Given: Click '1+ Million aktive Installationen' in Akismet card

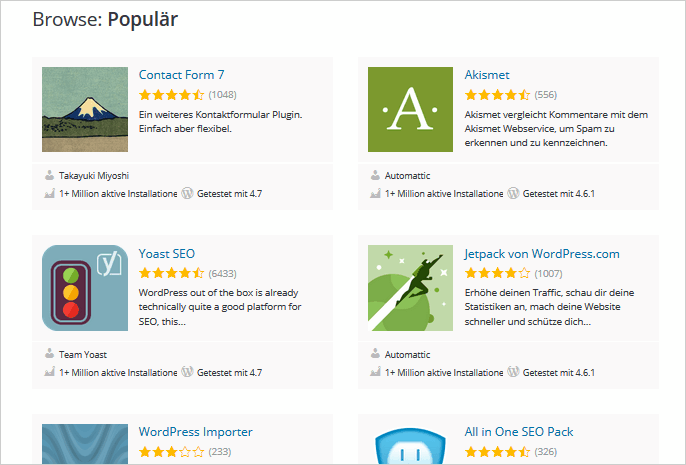Looking at the screenshot, I should tap(444, 194).
